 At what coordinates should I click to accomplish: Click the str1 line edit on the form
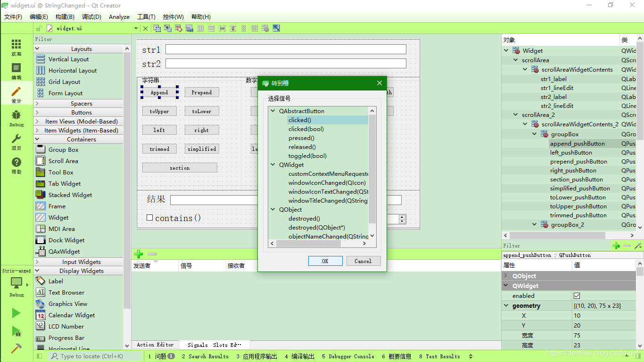(x=286, y=49)
